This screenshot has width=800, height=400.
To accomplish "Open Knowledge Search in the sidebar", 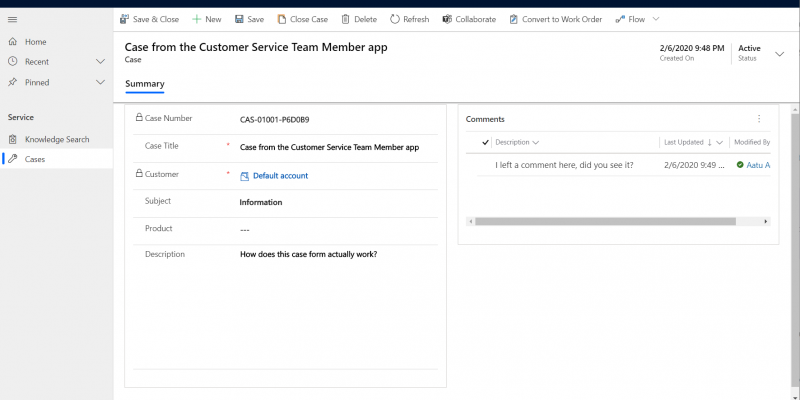I will click(x=57, y=139).
